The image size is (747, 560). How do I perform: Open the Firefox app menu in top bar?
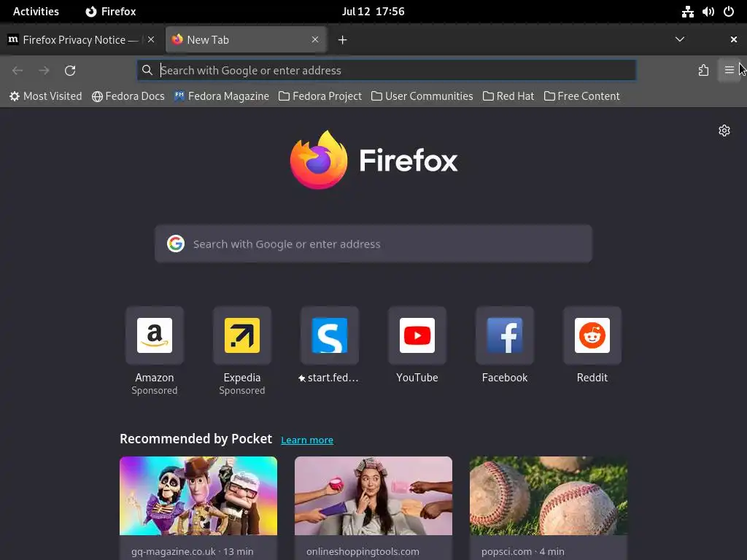coord(111,12)
